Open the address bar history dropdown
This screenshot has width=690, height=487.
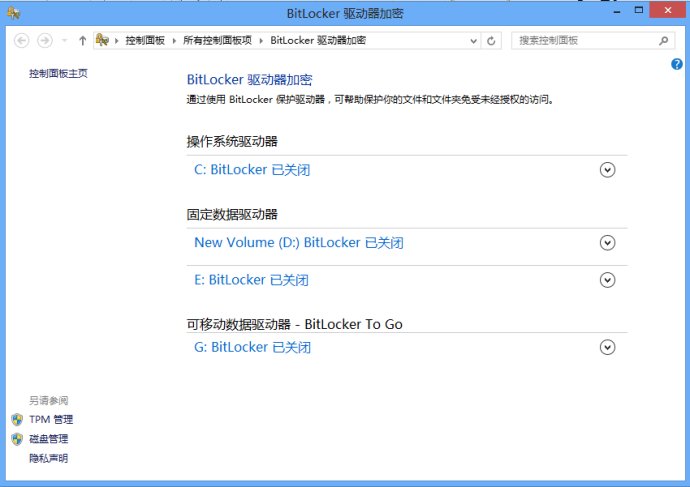473,41
